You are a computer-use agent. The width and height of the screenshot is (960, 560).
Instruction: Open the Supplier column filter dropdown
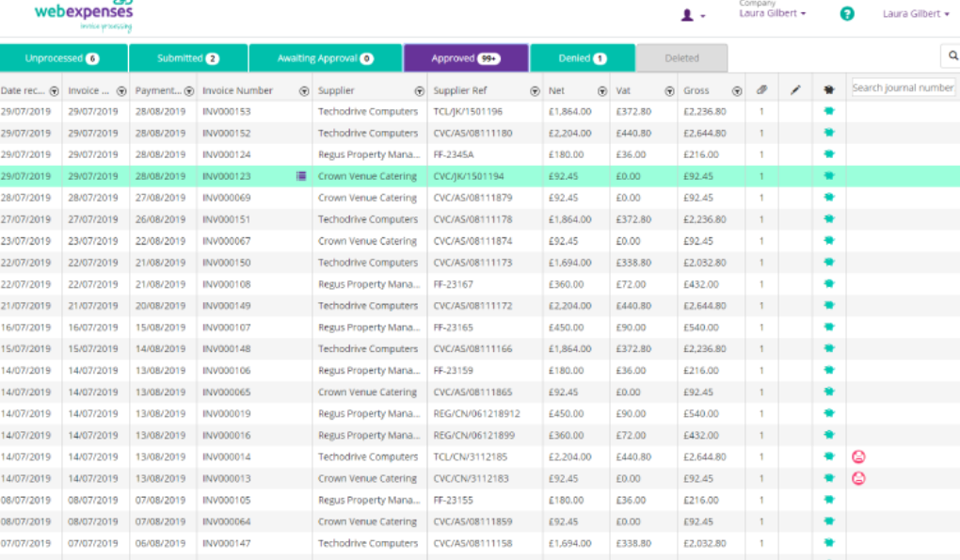tap(420, 91)
